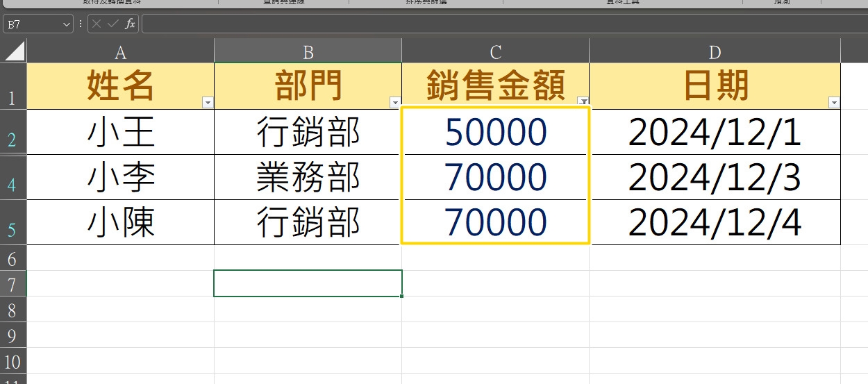Select column C header
868x384 pixels.
(495, 52)
